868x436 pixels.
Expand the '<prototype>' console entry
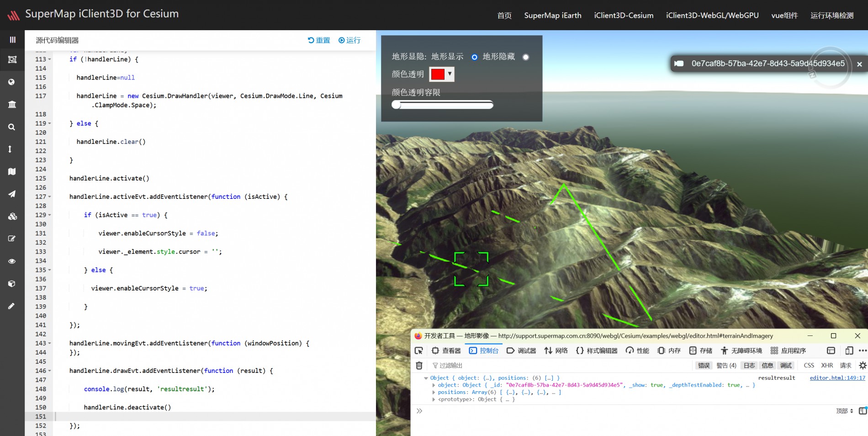434,399
